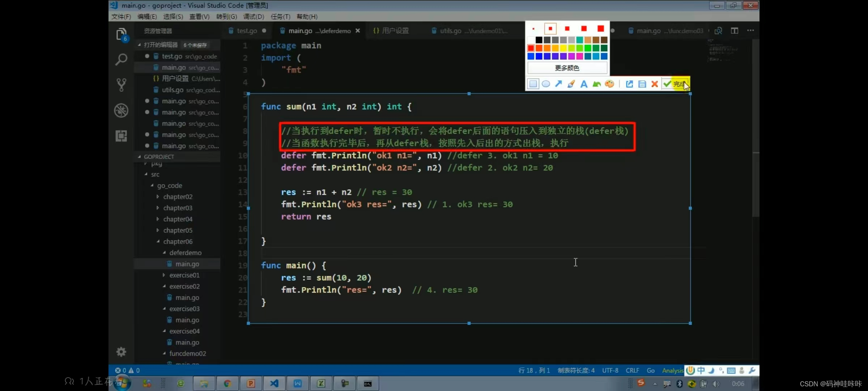Click the Go language mode in the status bar
The width and height of the screenshot is (868, 391).
coord(651,370)
